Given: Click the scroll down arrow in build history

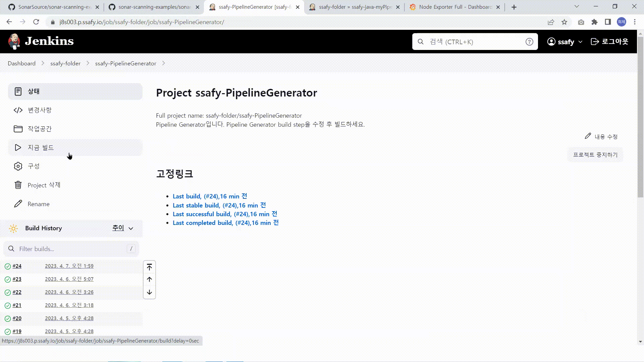Looking at the screenshot, I should click(x=149, y=292).
